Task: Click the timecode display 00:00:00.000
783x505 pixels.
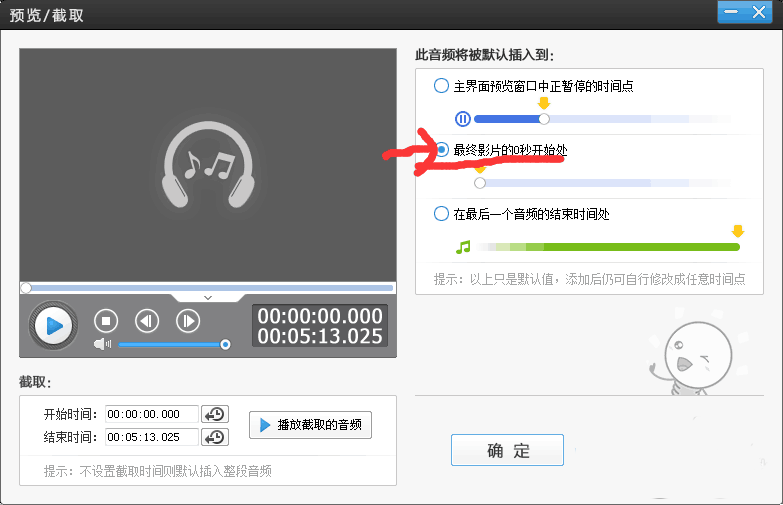Action: (x=320, y=316)
